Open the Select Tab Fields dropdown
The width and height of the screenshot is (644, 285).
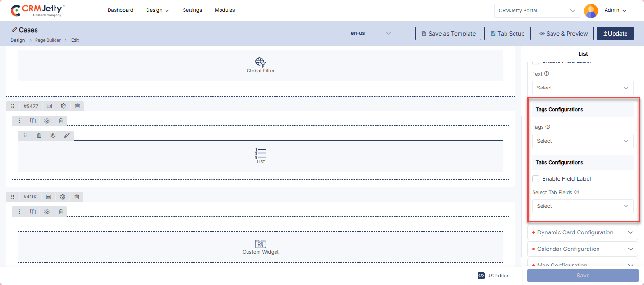(582, 206)
